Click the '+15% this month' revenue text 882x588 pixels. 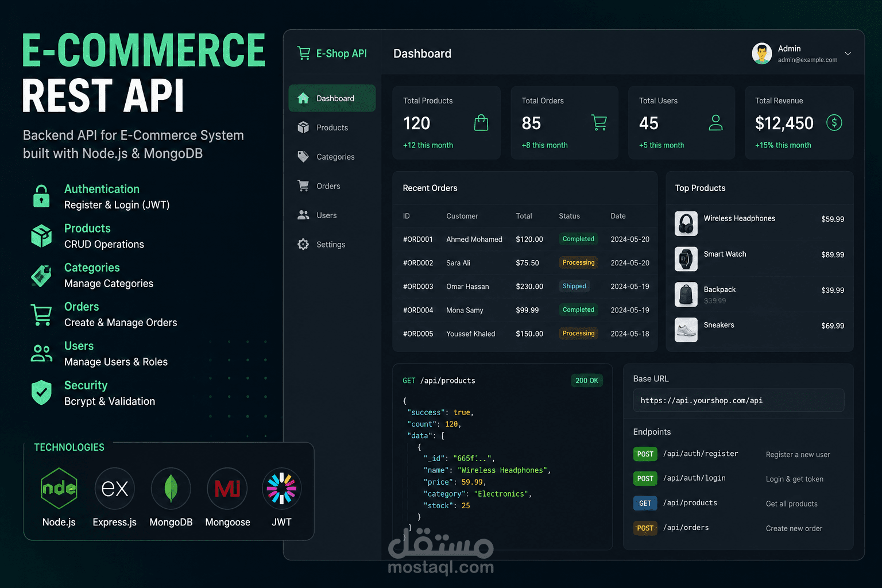[x=783, y=145]
